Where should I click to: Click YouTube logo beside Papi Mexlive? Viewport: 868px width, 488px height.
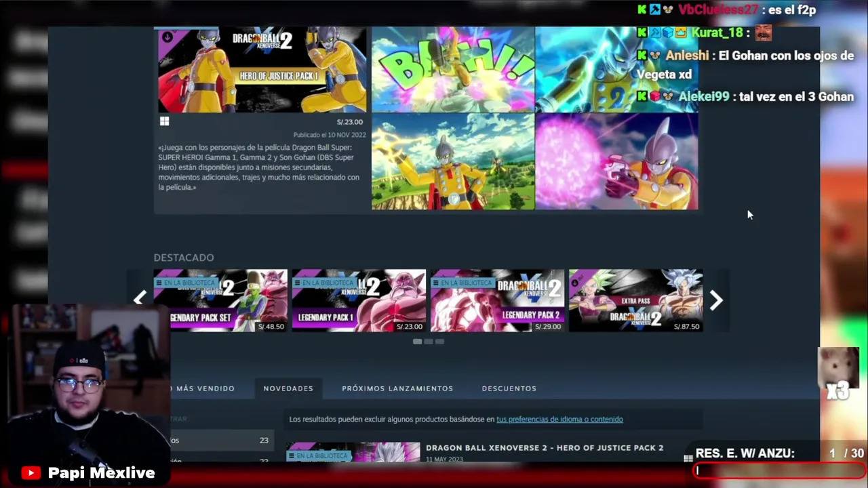31,473
